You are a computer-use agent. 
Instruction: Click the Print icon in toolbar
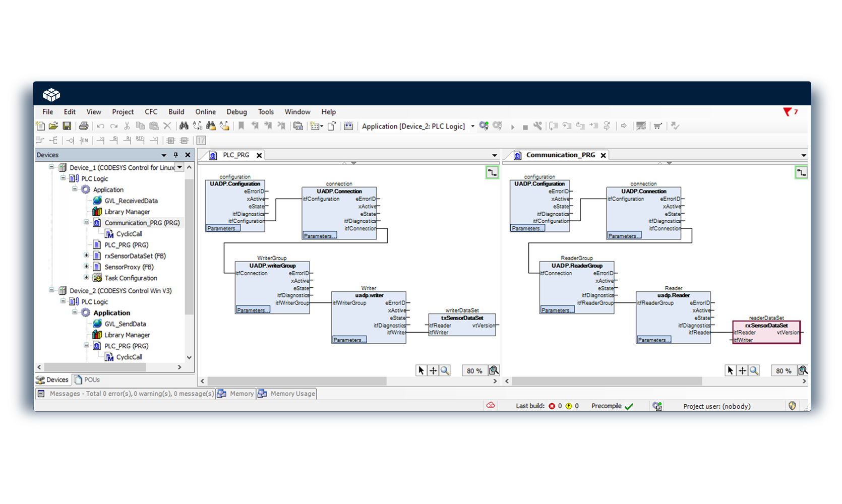[x=84, y=126]
